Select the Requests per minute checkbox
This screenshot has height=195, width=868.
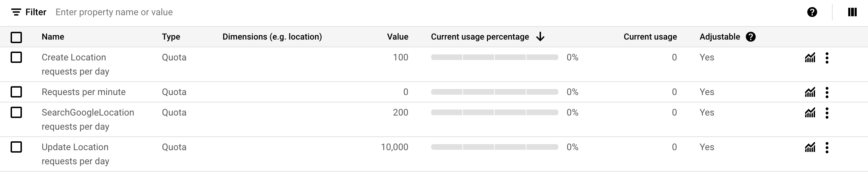coord(16,92)
